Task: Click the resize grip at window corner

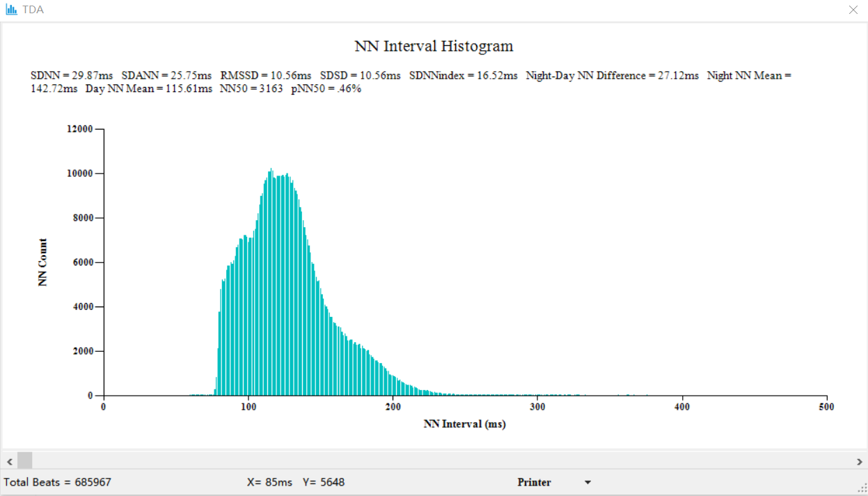Action: [862, 489]
